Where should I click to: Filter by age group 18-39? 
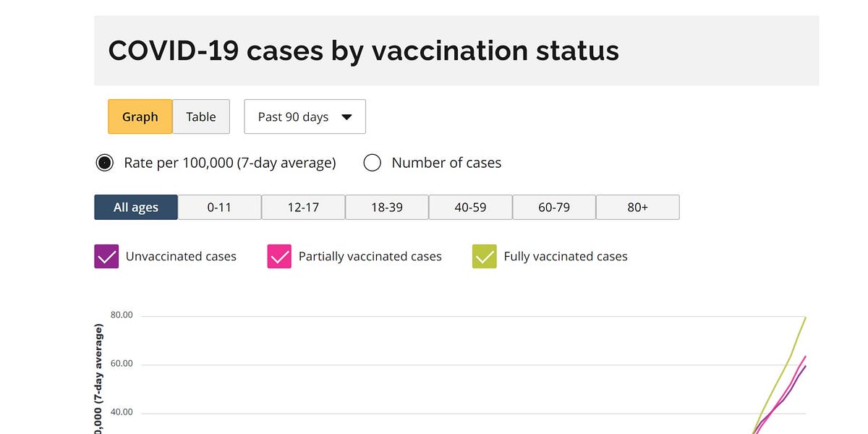(387, 207)
